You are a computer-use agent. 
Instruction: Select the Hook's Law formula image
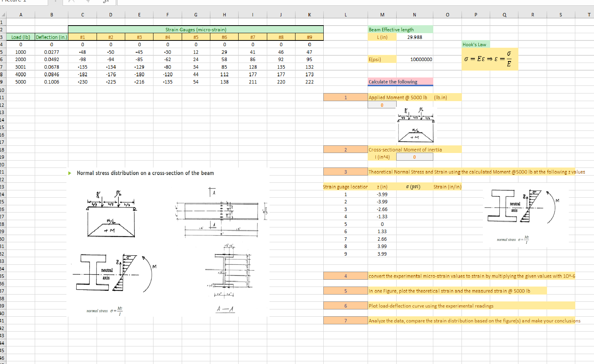[x=490, y=59]
